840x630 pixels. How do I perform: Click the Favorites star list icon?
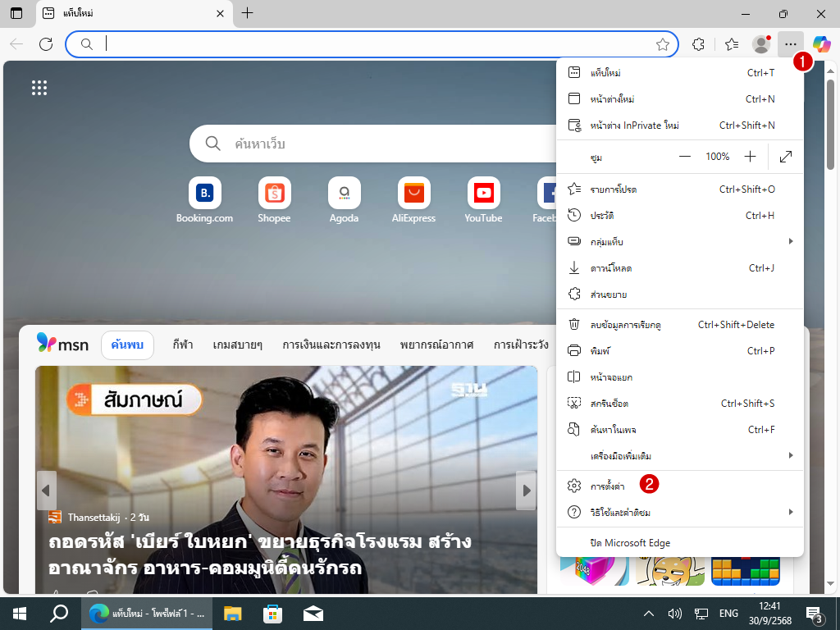pyautogui.click(x=732, y=44)
